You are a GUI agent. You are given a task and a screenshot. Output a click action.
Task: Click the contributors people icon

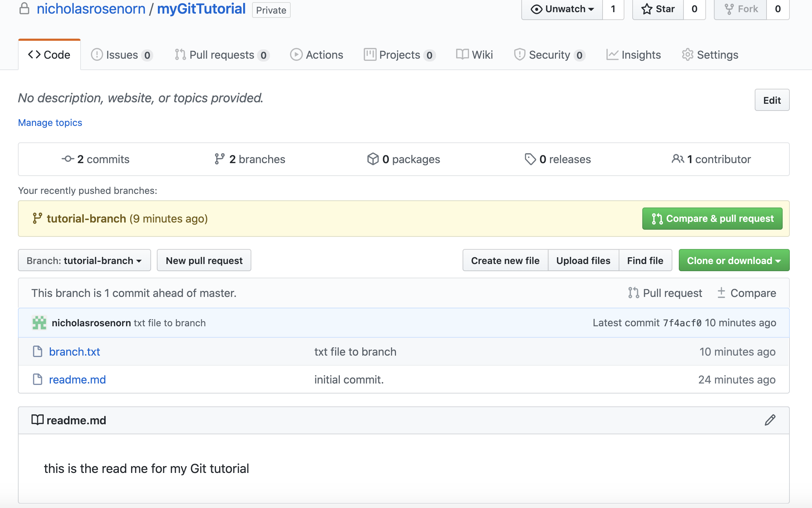click(677, 159)
